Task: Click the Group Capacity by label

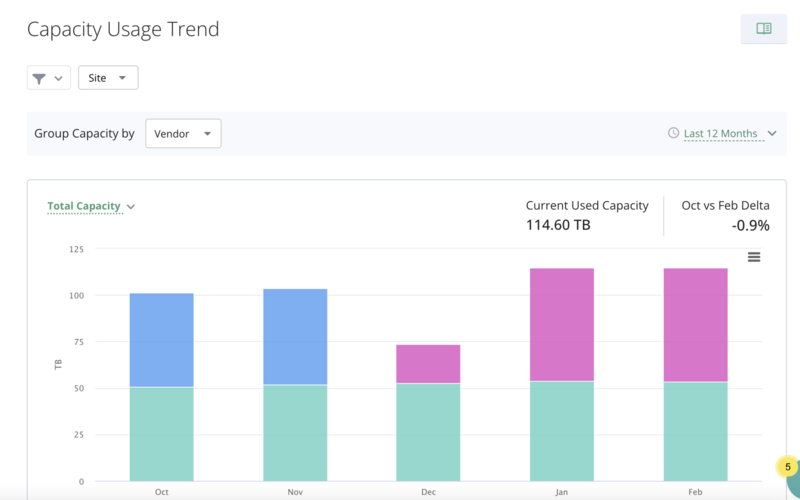Action: [84, 134]
